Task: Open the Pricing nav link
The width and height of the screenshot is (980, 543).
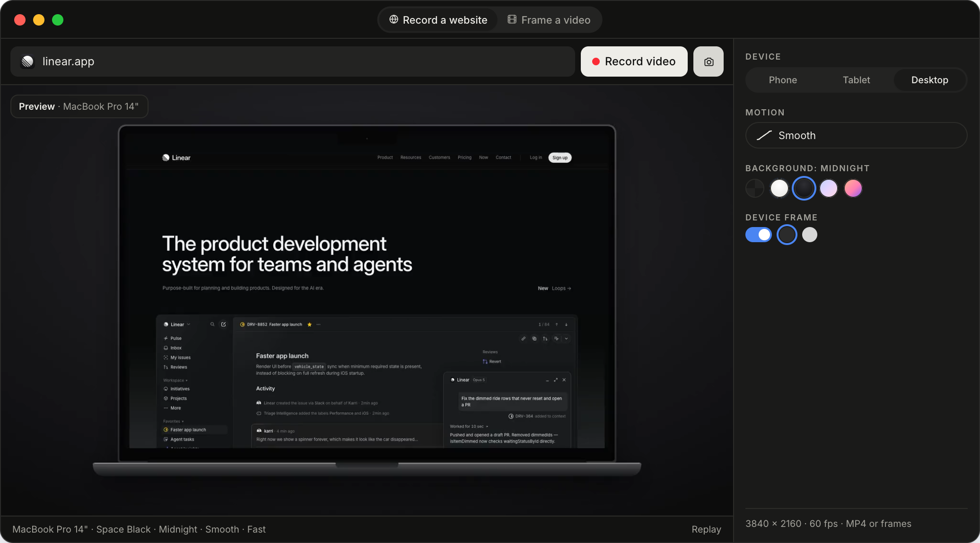Action: pos(464,158)
